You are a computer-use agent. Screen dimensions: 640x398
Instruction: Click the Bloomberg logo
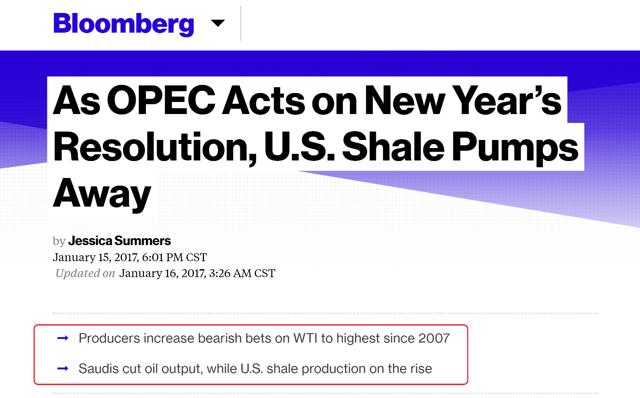[123, 24]
